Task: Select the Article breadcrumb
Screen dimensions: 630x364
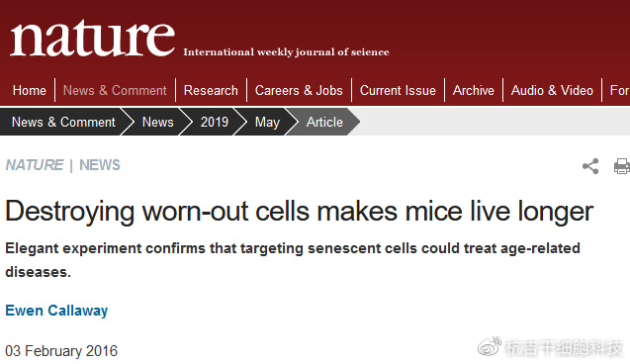Action: 324,122
